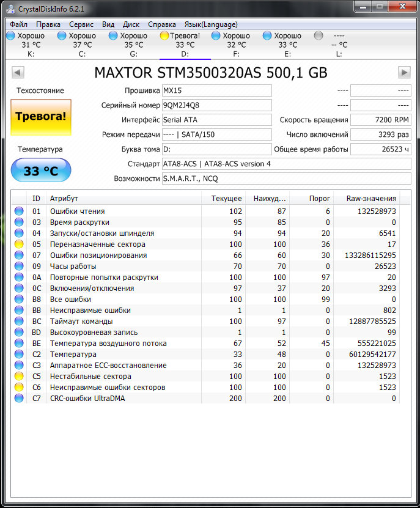
Task: Click the Порог column header
Action: pos(312,199)
